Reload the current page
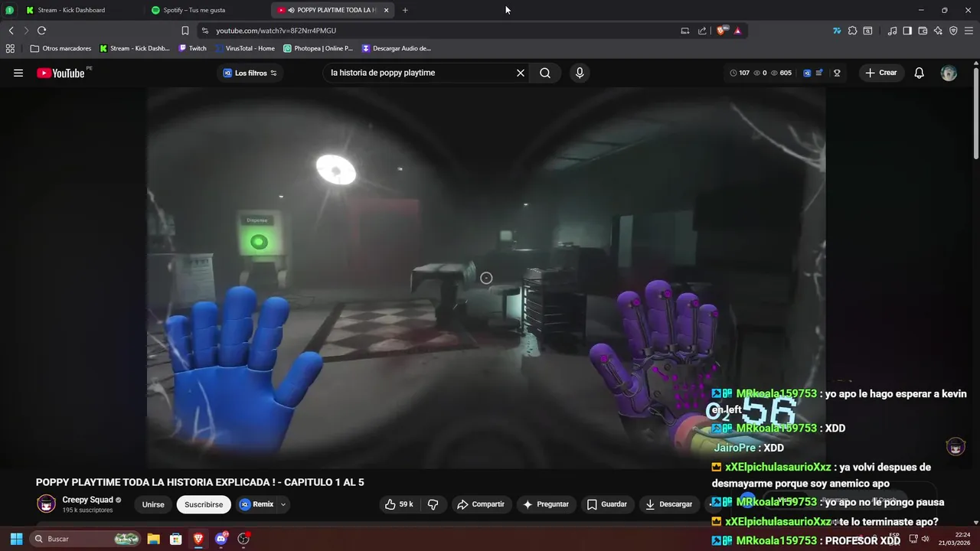 [41, 31]
